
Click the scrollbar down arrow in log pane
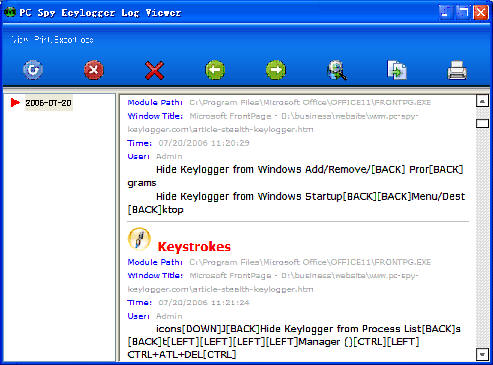click(x=482, y=354)
